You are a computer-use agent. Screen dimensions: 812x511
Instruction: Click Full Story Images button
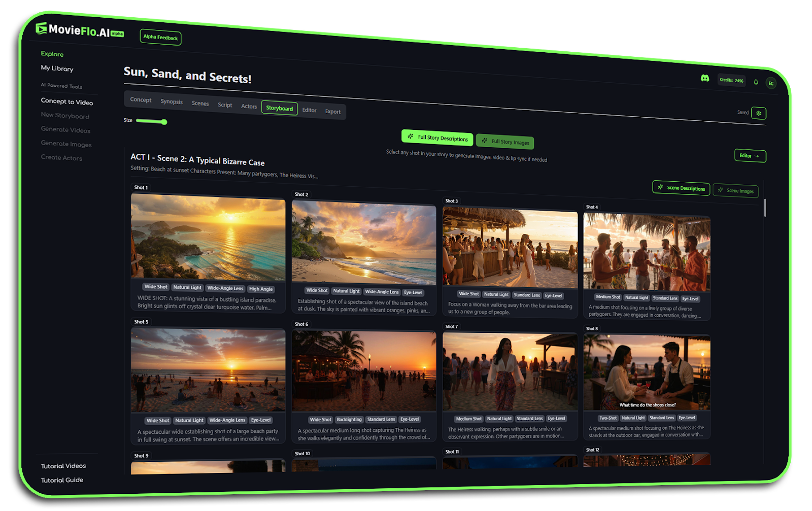505,142
